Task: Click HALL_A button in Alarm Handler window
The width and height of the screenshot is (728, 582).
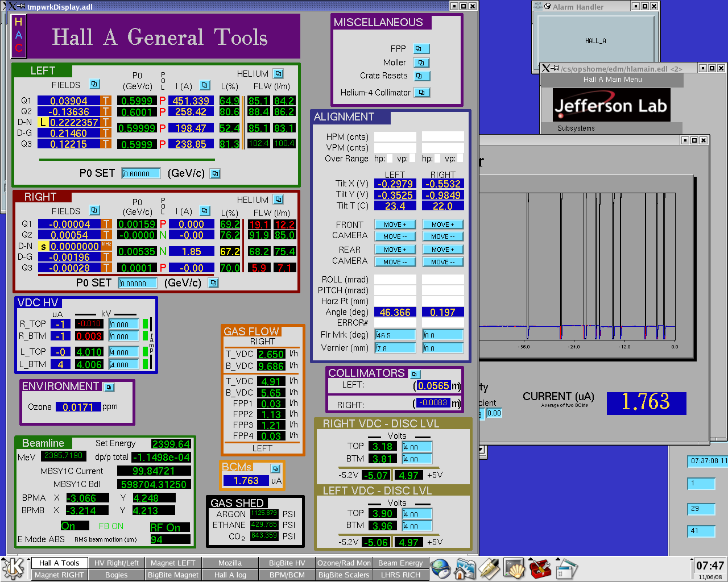Action: [x=595, y=41]
